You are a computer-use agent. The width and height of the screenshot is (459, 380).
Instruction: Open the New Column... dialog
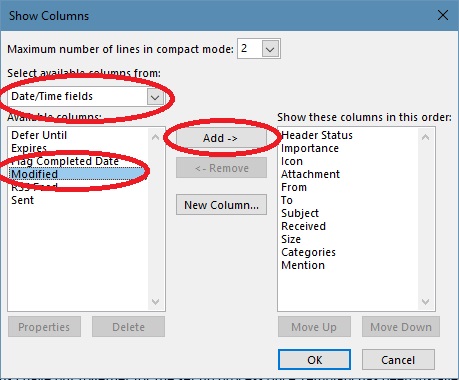pyautogui.click(x=221, y=205)
